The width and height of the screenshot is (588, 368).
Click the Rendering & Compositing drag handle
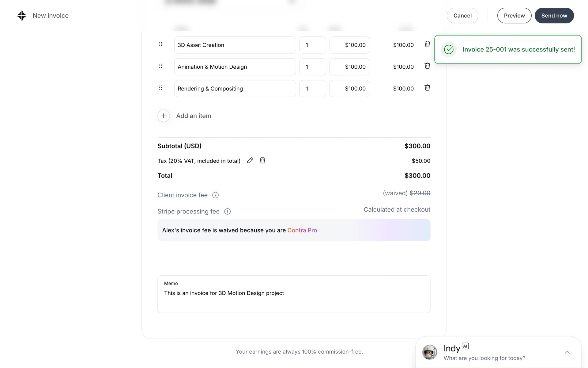[x=160, y=88]
